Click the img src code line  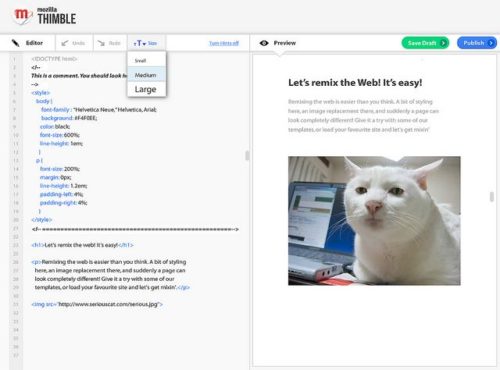[97, 304]
